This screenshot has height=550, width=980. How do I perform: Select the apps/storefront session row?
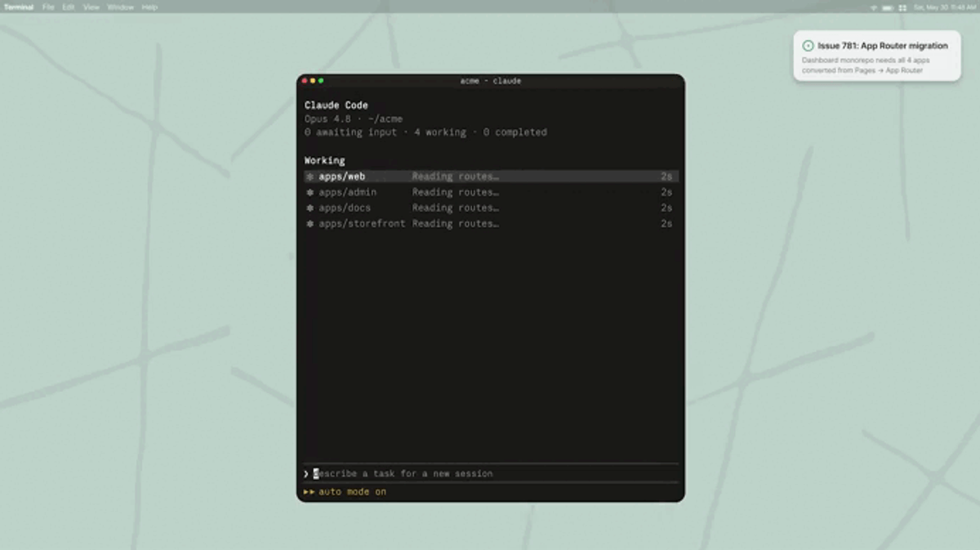coord(491,223)
